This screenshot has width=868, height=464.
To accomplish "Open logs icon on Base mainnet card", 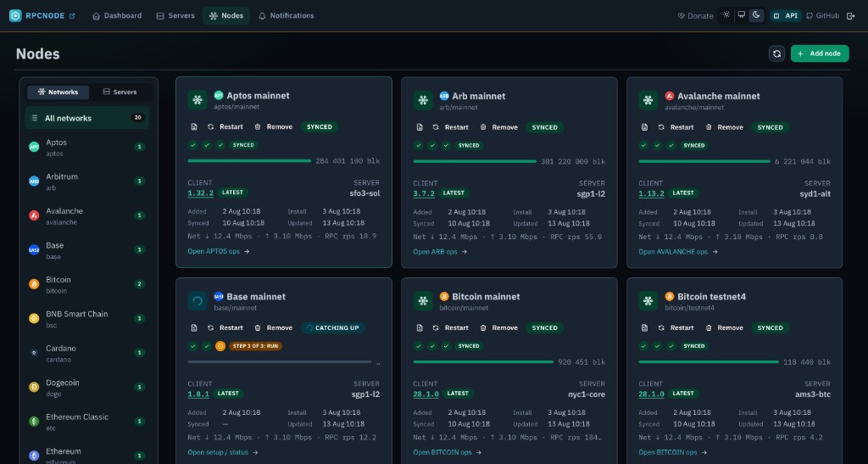I will tap(194, 327).
